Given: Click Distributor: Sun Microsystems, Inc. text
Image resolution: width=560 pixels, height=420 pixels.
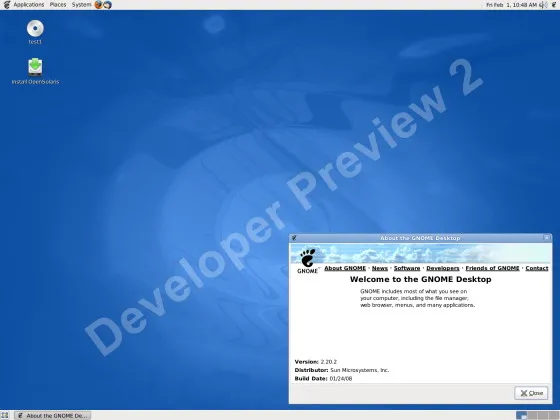Looking at the screenshot, I should (x=342, y=370).
